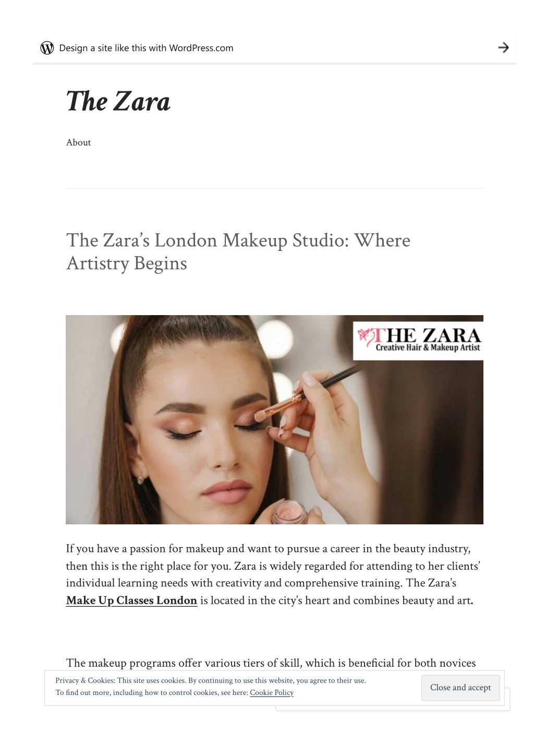Image resolution: width=534 pixels, height=756 pixels.
Task: Click the first paragraph about passion for makeup
Action: point(273,574)
